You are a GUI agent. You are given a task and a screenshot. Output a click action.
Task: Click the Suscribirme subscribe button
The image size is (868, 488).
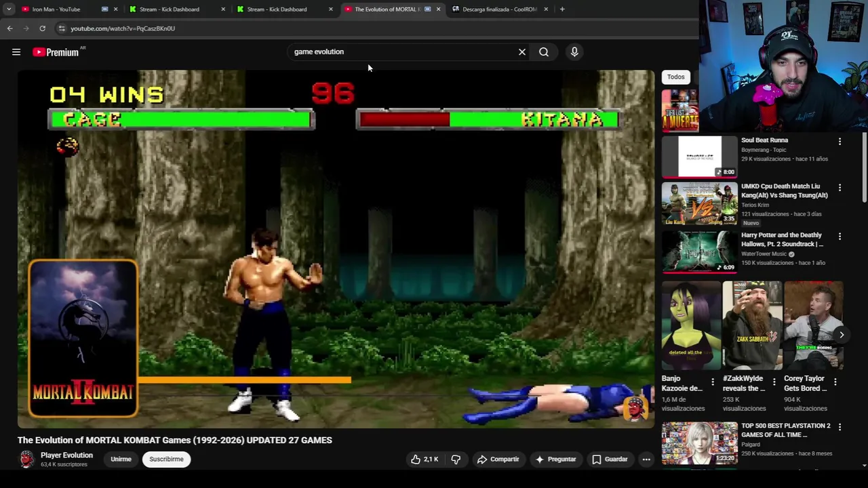tap(166, 460)
